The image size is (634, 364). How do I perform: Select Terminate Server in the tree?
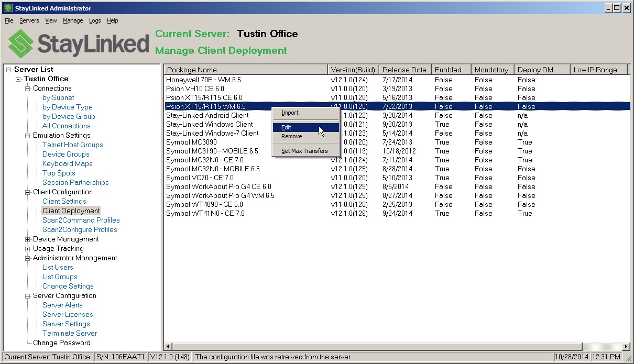pos(69,333)
